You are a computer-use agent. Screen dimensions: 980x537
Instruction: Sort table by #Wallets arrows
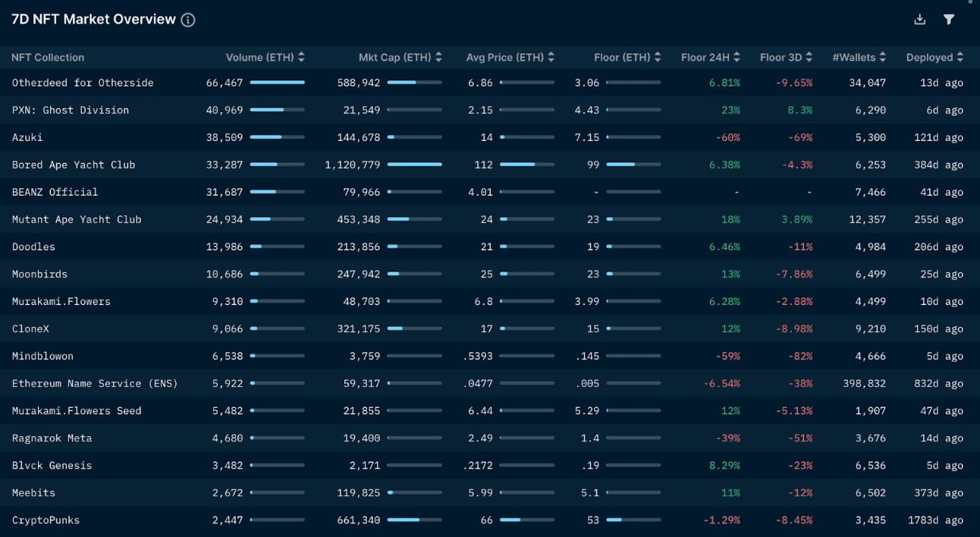882,58
